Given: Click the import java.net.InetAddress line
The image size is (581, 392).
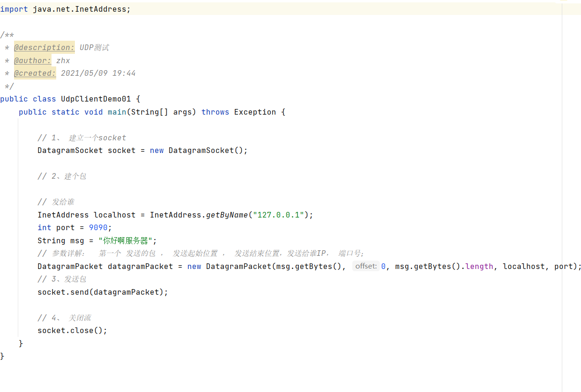Looking at the screenshot, I should click(x=66, y=9).
